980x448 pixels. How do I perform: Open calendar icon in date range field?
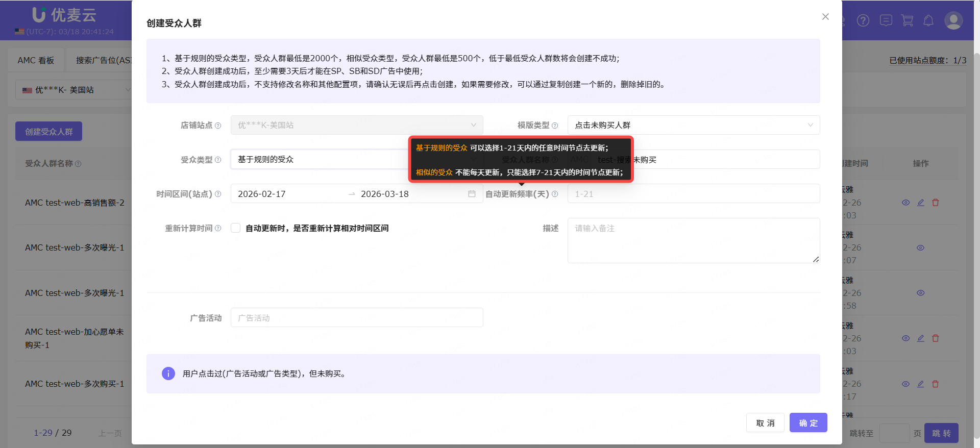tap(472, 194)
